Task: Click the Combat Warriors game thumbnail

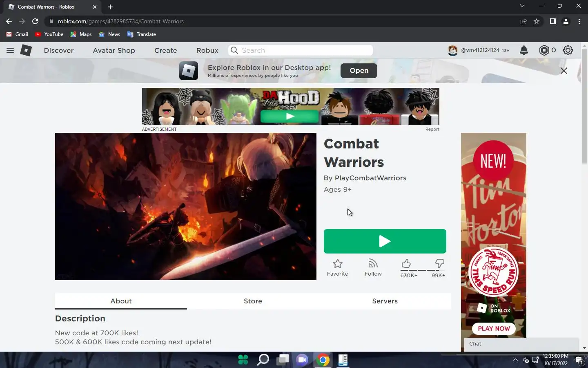Action: 186,206
